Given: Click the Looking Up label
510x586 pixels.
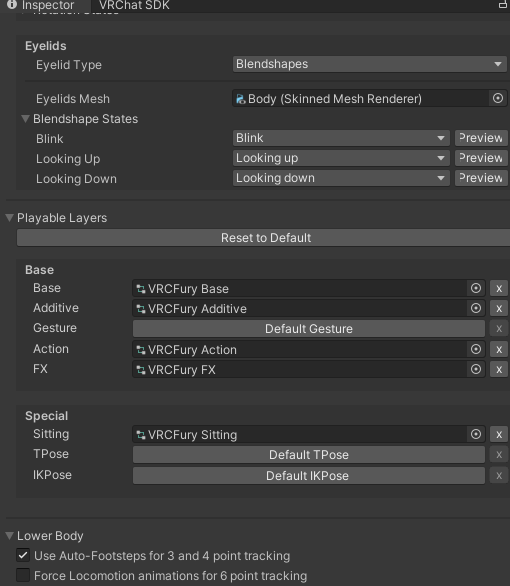Looking at the screenshot, I should pos(68,159).
